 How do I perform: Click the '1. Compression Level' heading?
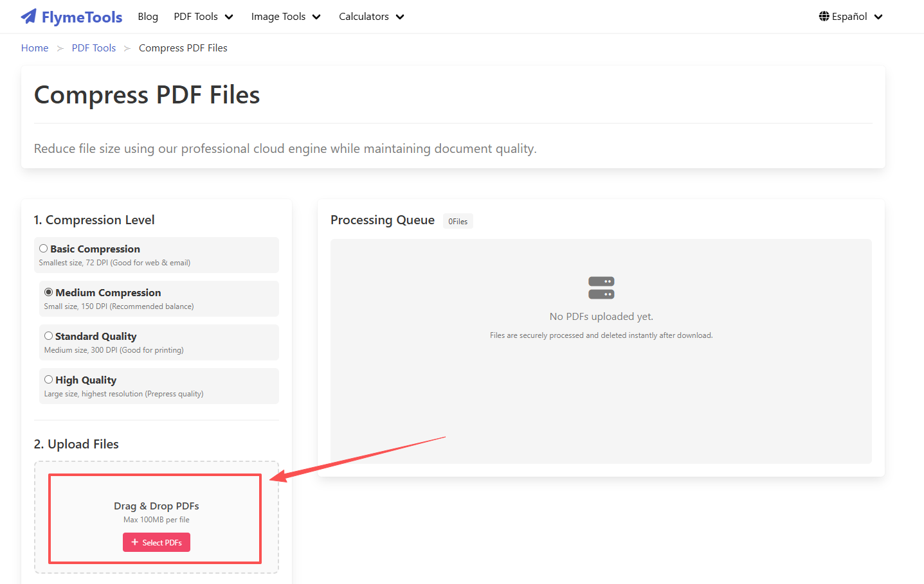(94, 220)
